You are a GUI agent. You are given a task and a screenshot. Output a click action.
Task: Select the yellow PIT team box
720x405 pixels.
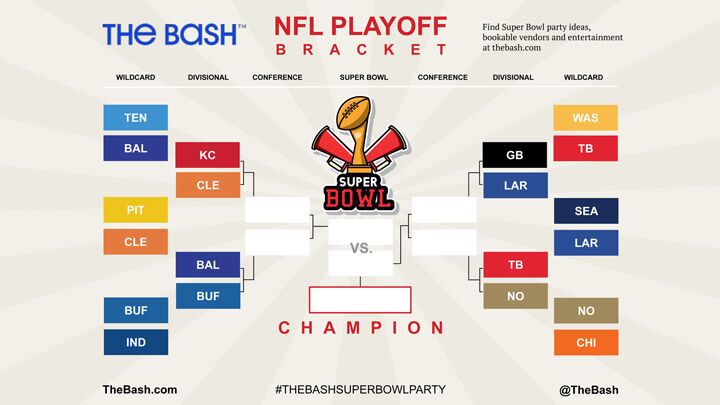[135, 210]
